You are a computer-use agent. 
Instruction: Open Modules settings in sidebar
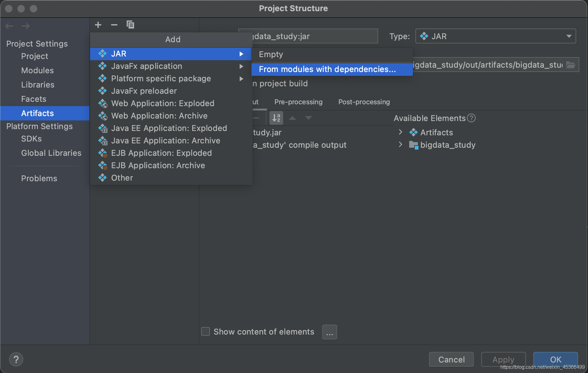38,71
